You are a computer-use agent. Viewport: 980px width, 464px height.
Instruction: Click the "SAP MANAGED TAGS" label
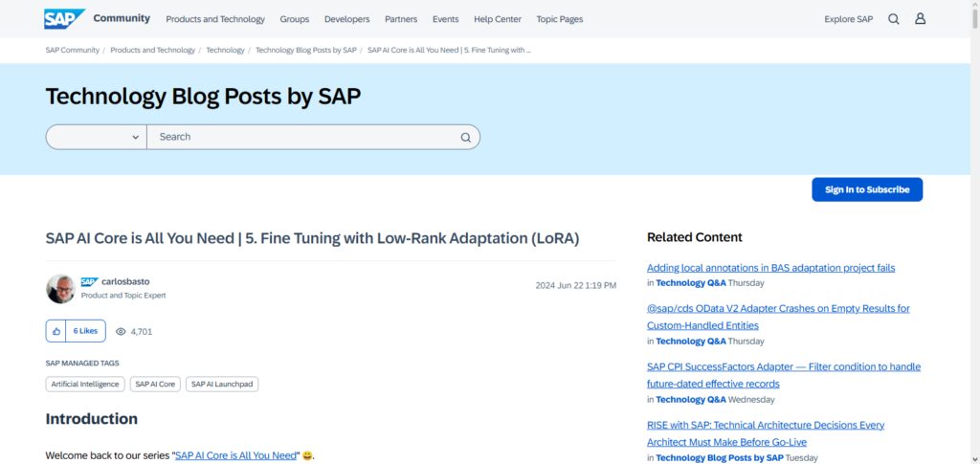point(82,363)
